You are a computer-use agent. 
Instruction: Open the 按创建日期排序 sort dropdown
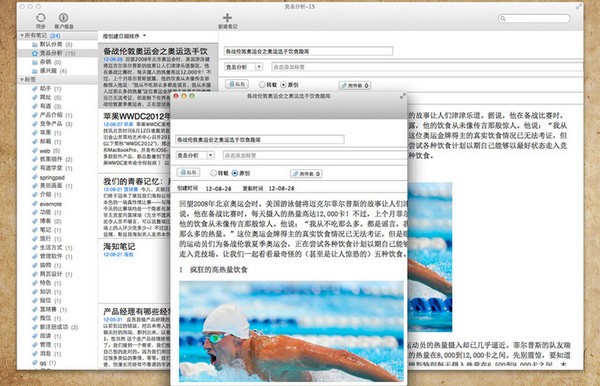(124, 36)
